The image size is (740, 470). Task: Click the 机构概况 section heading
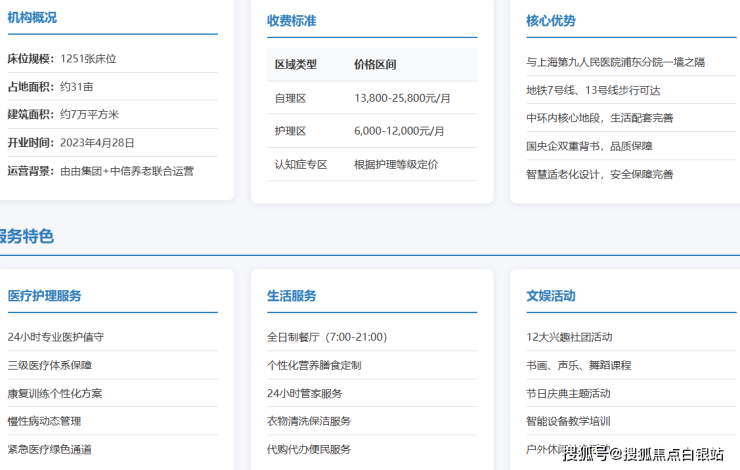coord(32,17)
